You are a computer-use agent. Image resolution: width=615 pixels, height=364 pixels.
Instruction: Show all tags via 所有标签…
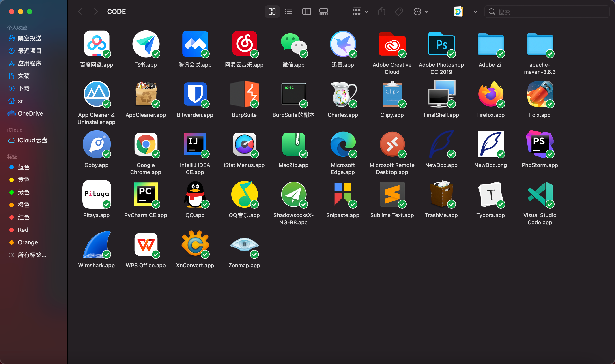pos(32,255)
